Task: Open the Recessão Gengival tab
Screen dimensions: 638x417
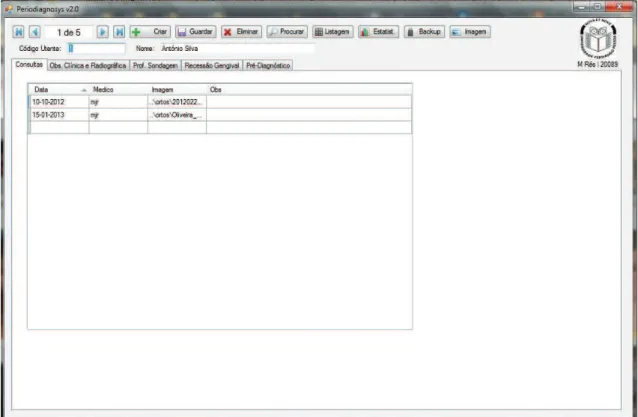Action: [x=212, y=65]
